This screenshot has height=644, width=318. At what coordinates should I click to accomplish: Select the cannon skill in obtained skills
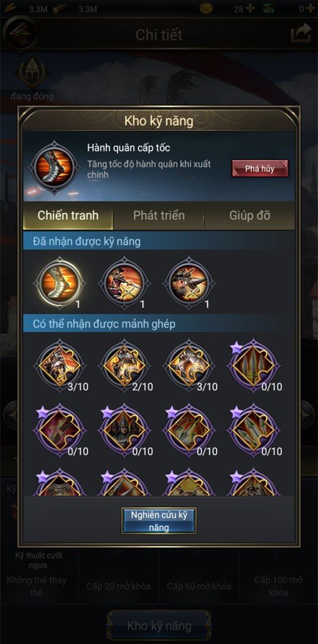[x=189, y=283]
